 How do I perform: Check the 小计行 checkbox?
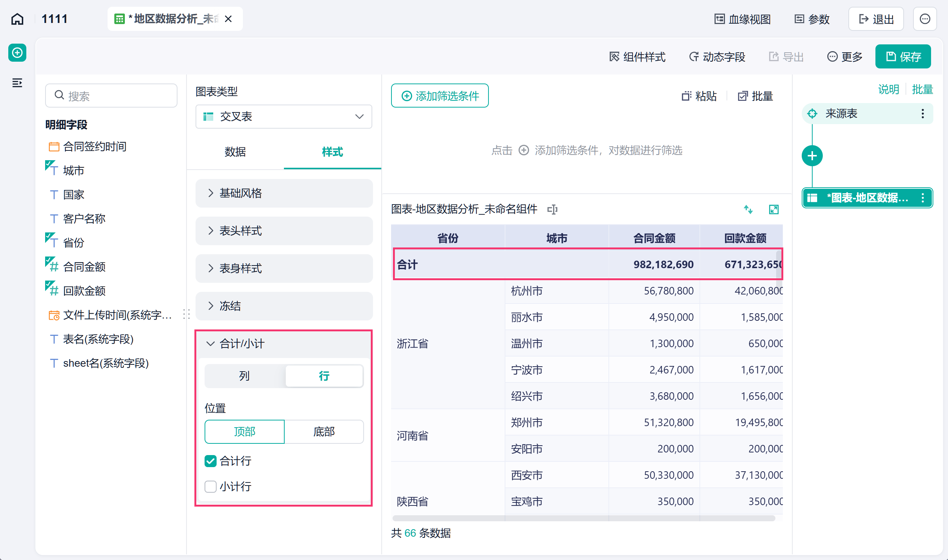click(210, 487)
